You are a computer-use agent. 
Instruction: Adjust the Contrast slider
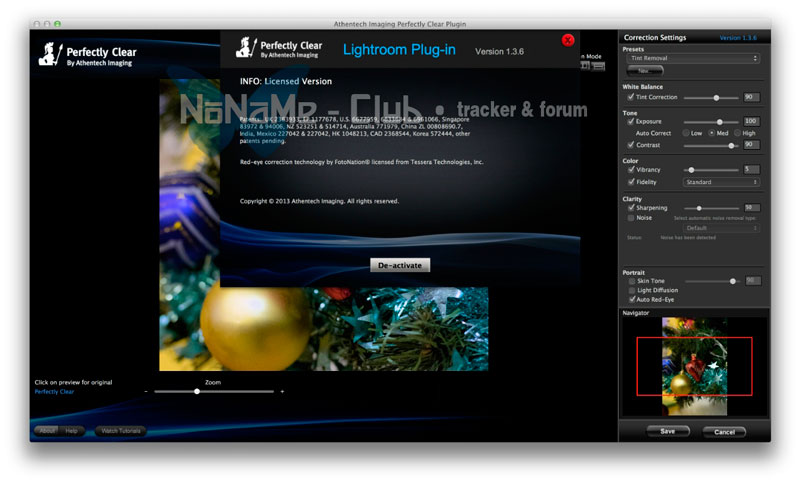[731, 146]
